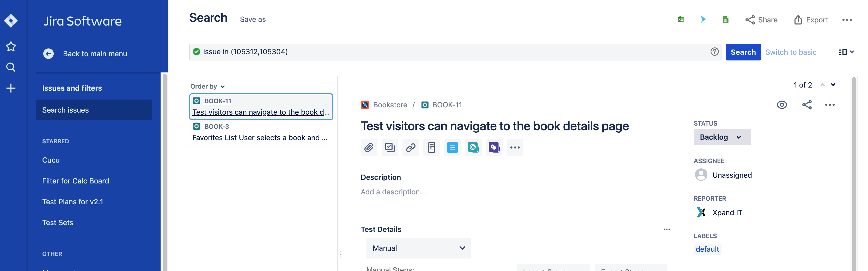Screen dimensions: 868x271
Task: Click the link issue chain icon
Action: pyautogui.click(x=411, y=147)
